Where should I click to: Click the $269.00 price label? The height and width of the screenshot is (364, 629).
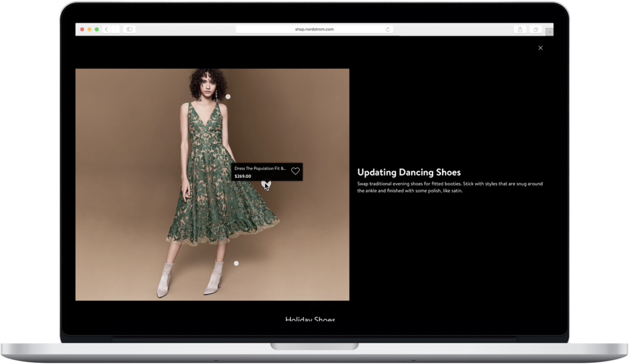point(243,176)
